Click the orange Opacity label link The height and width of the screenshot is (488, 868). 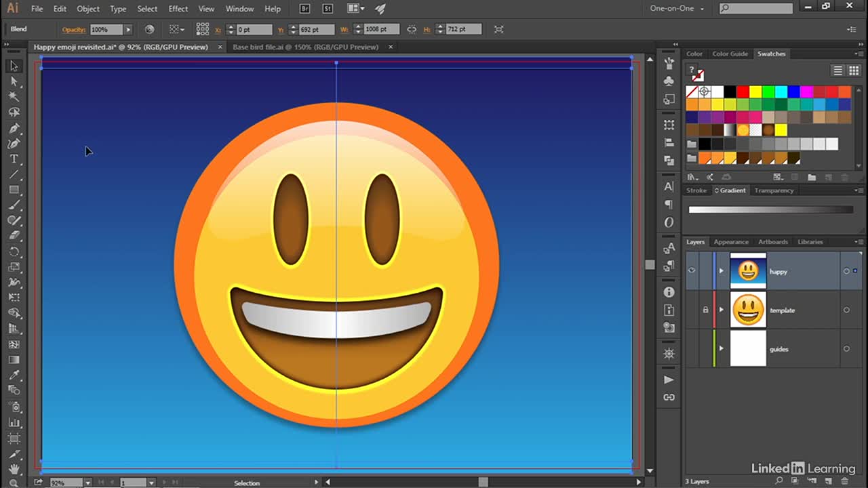click(74, 30)
